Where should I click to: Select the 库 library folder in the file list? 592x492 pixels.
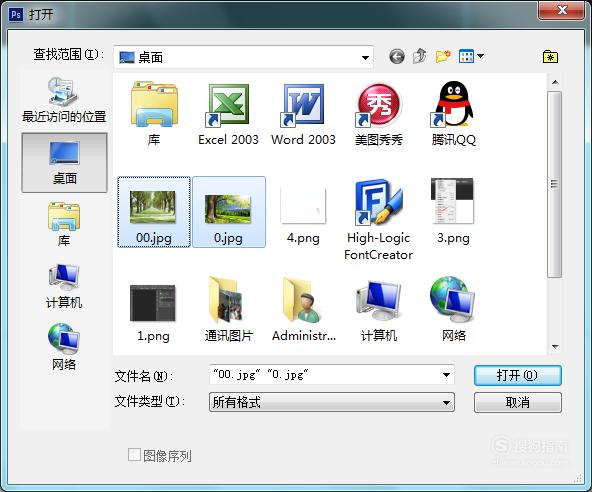pyautogui.click(x=154, y=113)
